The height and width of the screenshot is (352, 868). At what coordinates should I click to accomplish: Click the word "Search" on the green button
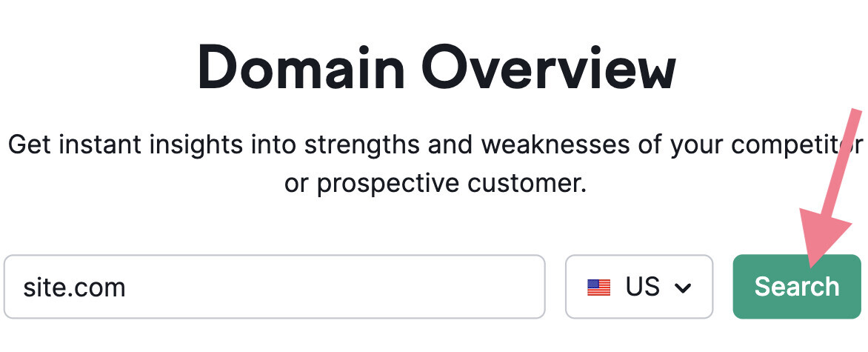[796, 287]
